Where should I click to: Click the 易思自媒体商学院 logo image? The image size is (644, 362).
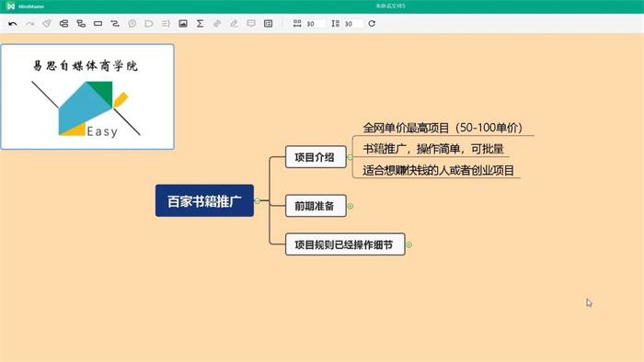pos(87,97)
